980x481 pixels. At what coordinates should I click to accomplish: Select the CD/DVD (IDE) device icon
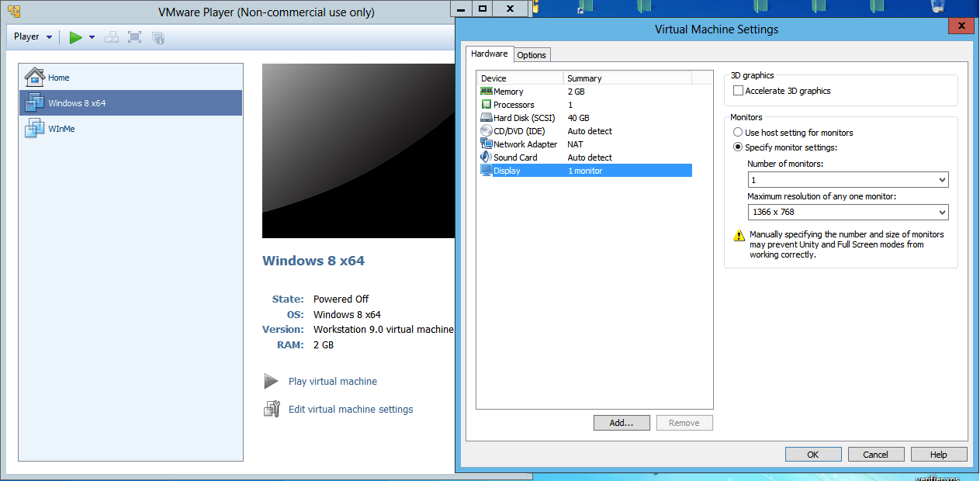coord(487,131)
